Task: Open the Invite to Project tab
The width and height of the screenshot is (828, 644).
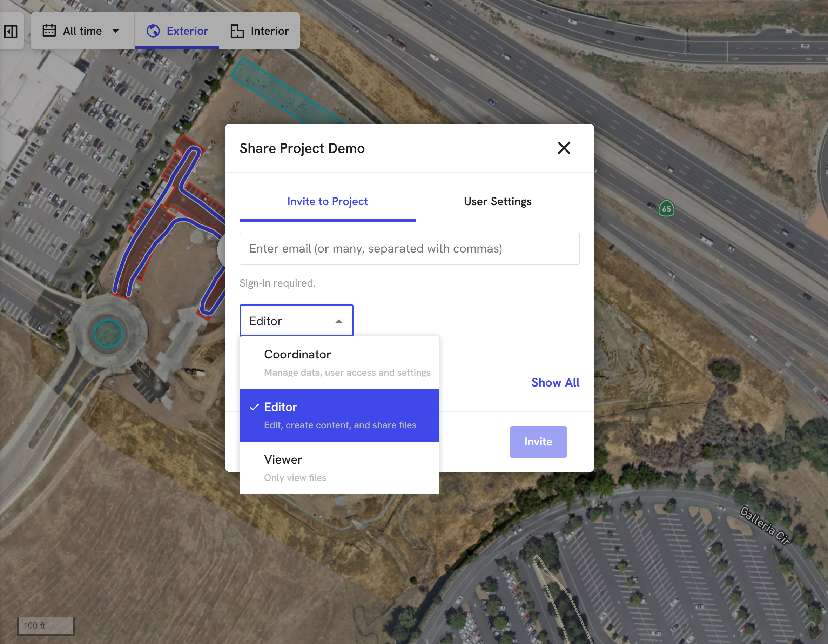Action: click(x=328, y=201)
